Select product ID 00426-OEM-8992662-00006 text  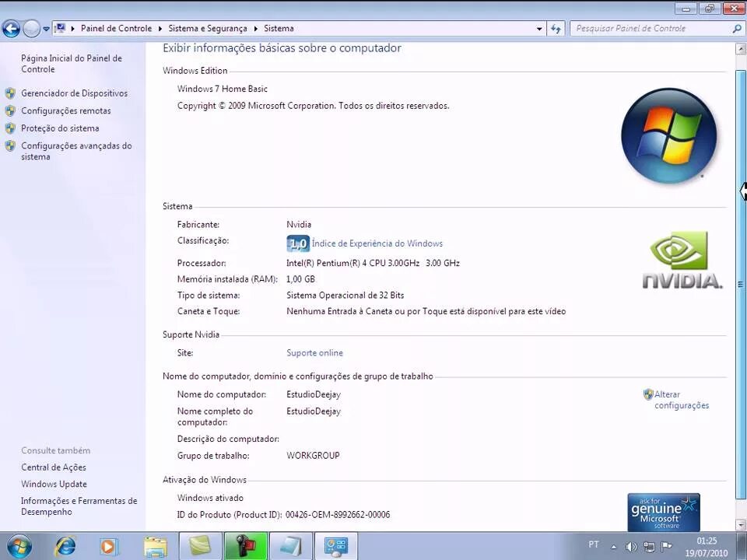338,515
